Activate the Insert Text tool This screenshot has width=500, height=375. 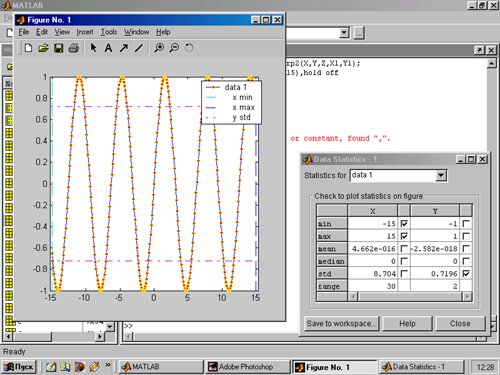tap(108, 48)
